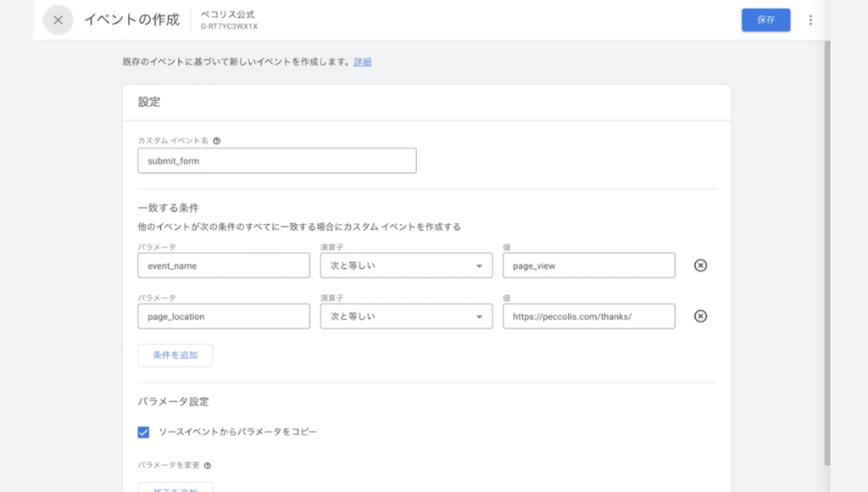Uncheck copy parameters from source event
Viewport: 868px width, 492px height.
[143, 432]
